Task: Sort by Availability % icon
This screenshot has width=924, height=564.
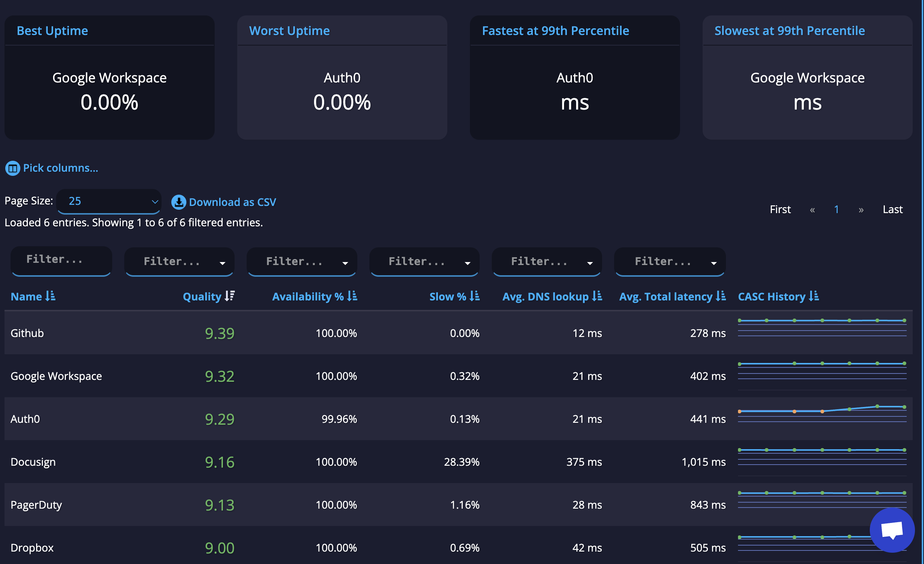Action: pos(352,296)
